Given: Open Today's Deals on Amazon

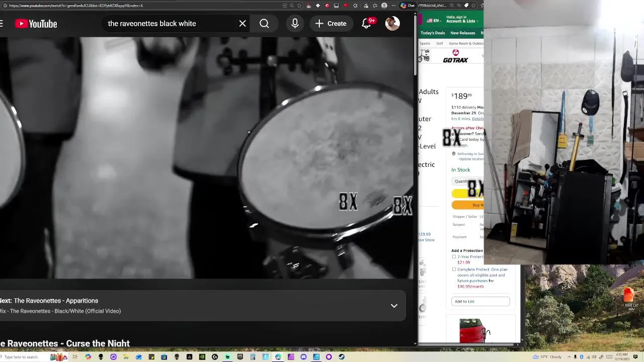Looking at the screenshot, I should [x=433, y=33].
